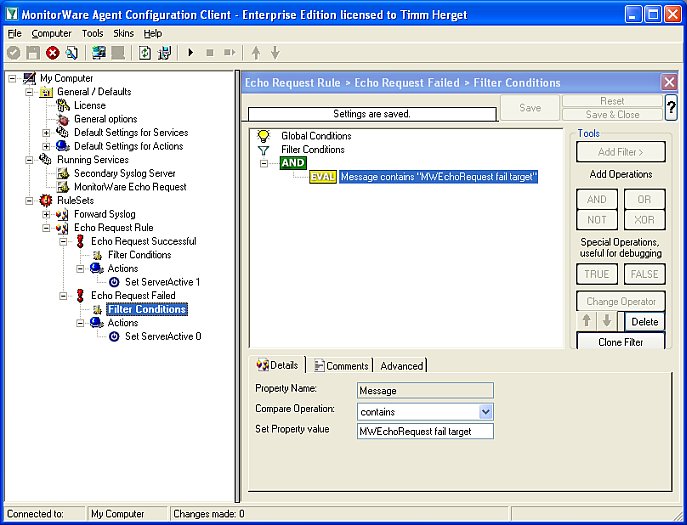Image resolution: width=687 pixels, height=525 pixels.
Task: Expand the Forward Syslog rule set
Action: (46, 214)
